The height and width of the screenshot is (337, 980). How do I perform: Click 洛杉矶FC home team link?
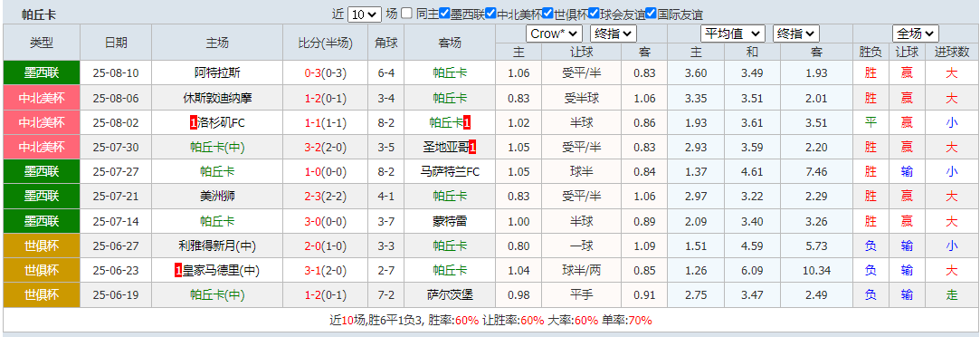(x=222, y=122)
